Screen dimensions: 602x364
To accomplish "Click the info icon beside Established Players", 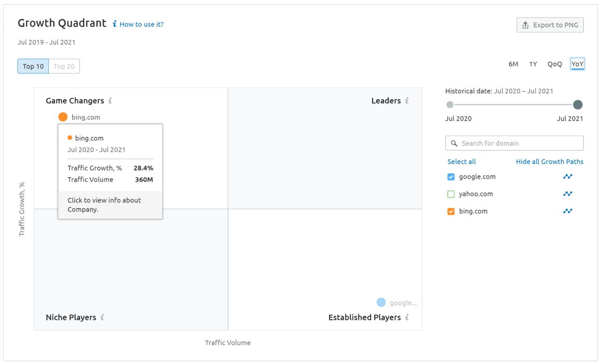I will tap(407, 317).
